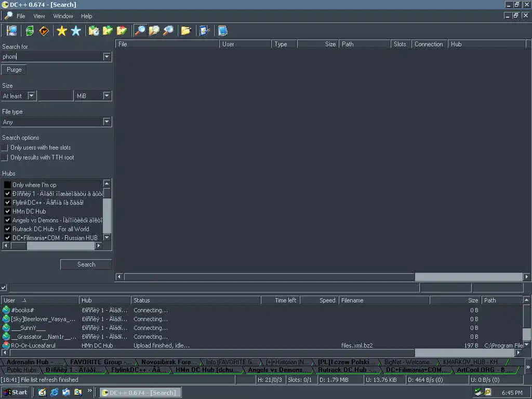532x399 pixels.
Task: Switch to the Public Hubs tab
Action: pos(21,370)
